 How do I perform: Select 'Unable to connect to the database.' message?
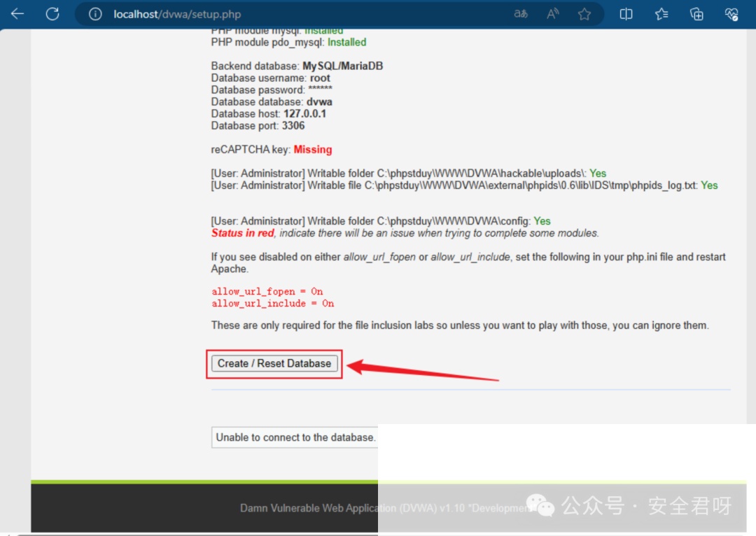(295, 437)
